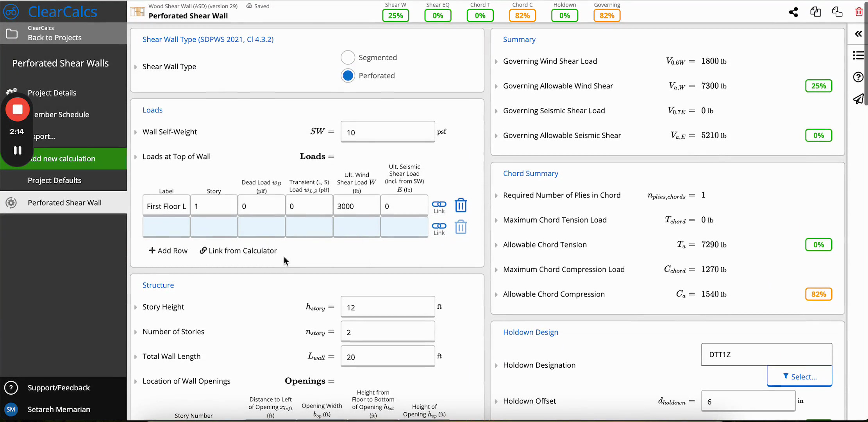Open Project Defaults in sidebar
The image size is (868, 422).
point(55,180)
